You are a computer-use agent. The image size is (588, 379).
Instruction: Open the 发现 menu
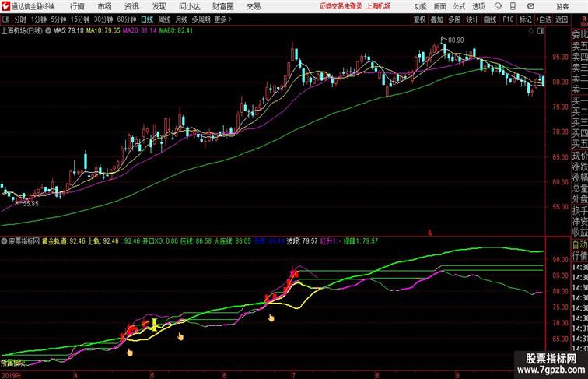[159, 6]
